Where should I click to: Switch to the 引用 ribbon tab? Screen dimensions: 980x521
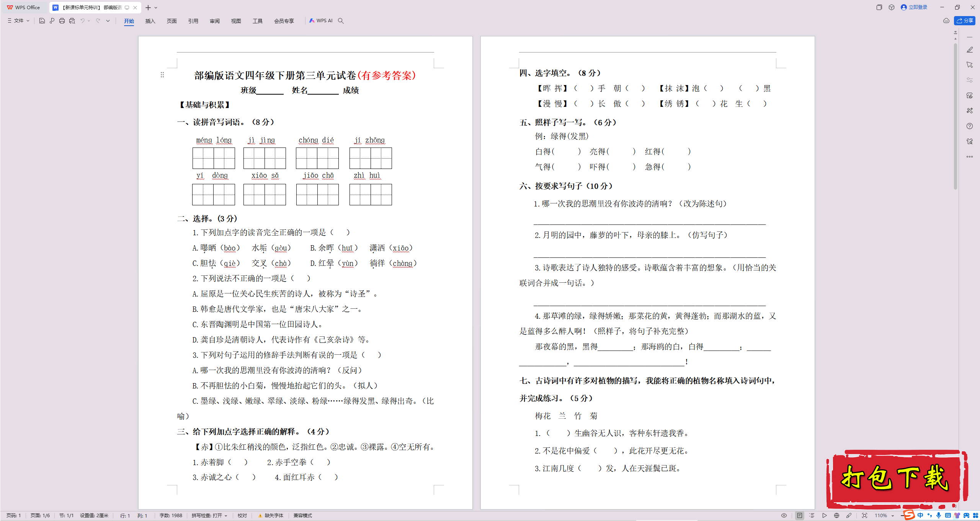(193, 21)
